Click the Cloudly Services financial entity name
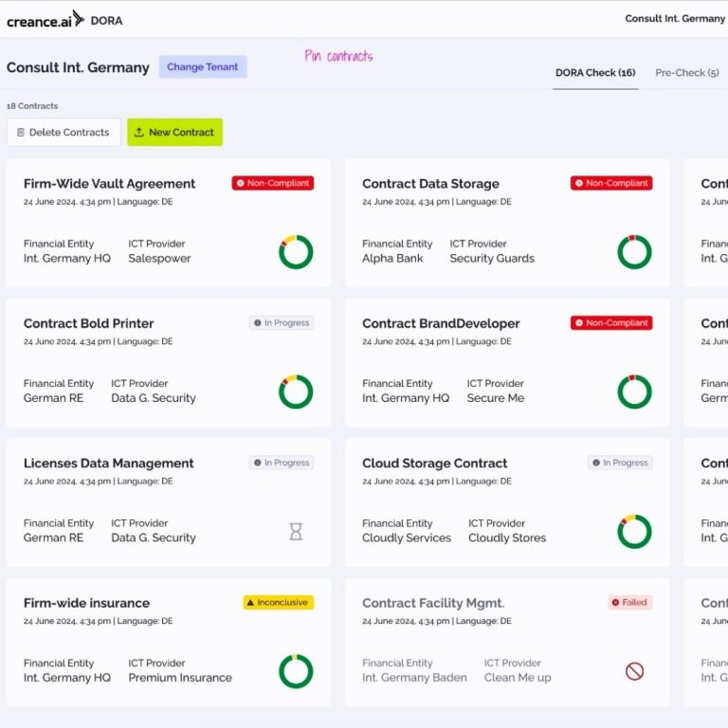This screenshot has height=728, width=728. click(x=407, y=538)
